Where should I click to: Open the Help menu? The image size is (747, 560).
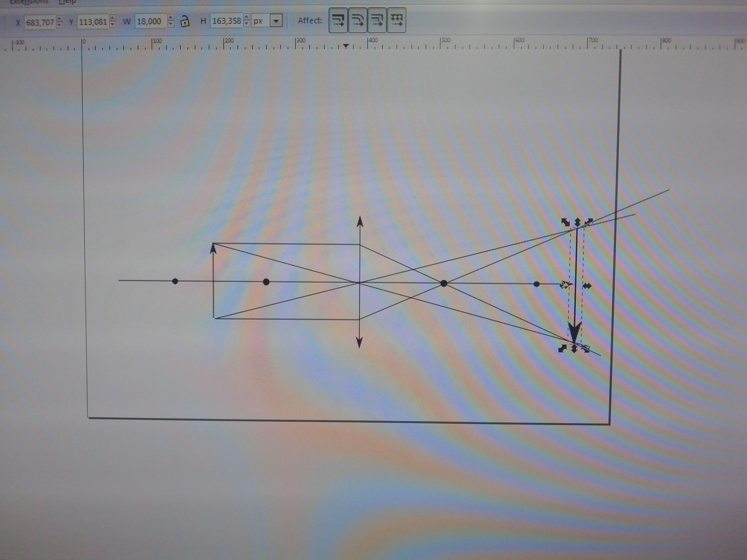(67, 2)
